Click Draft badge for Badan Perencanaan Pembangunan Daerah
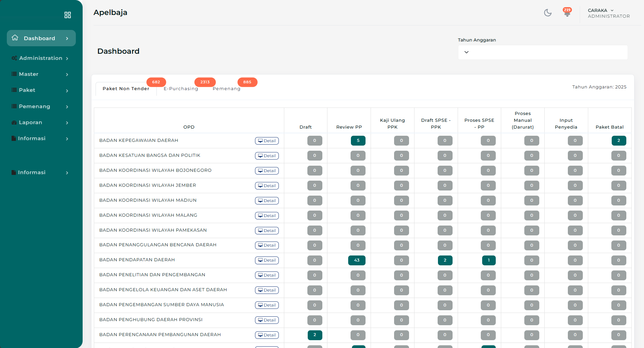 (x=315, y=335)
